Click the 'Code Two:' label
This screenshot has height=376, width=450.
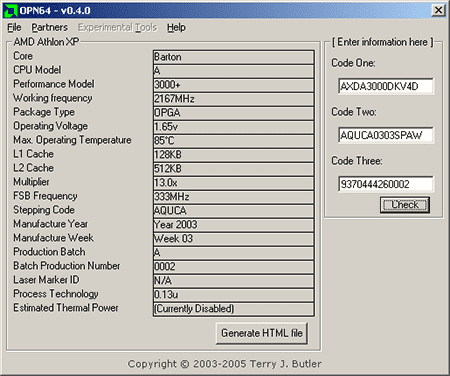(x=354, y=112)
